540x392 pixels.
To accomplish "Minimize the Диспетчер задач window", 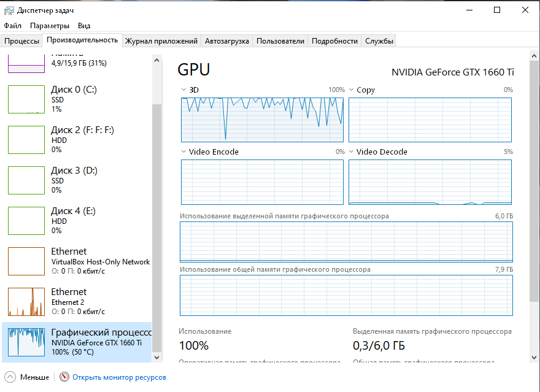I will point(469,10).
